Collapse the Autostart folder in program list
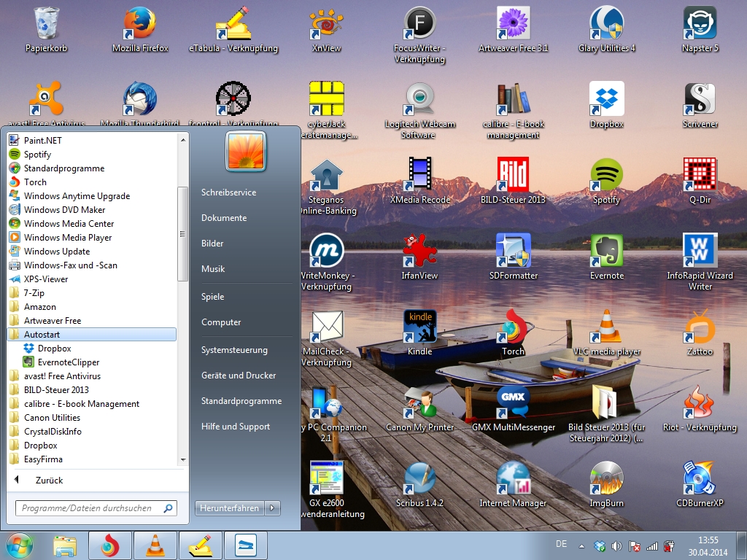 point(92,334)
